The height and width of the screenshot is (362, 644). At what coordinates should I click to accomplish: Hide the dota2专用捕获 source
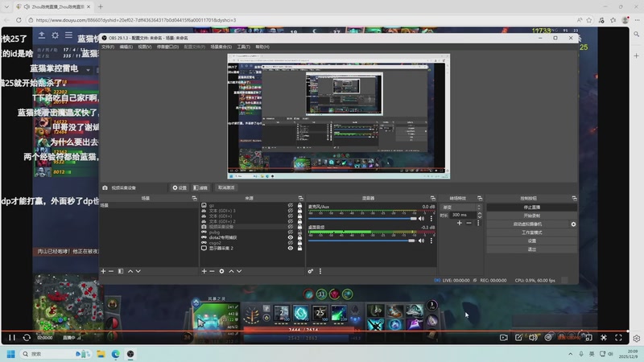(291, 237)
